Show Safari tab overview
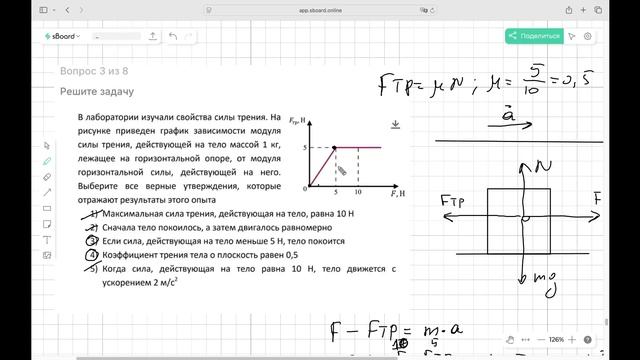Image resolution: width=640 pixels, height=360 pixels. [598, 10]
